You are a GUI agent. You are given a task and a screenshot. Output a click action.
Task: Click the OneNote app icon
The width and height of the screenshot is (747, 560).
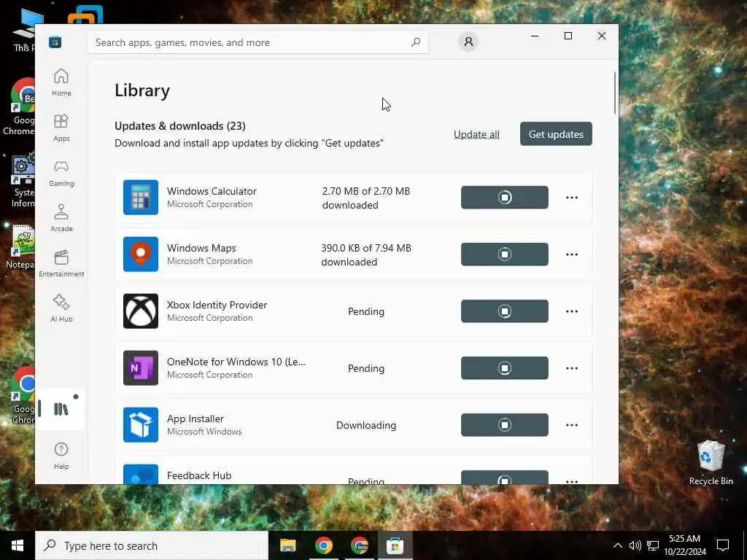click(141, 367)
